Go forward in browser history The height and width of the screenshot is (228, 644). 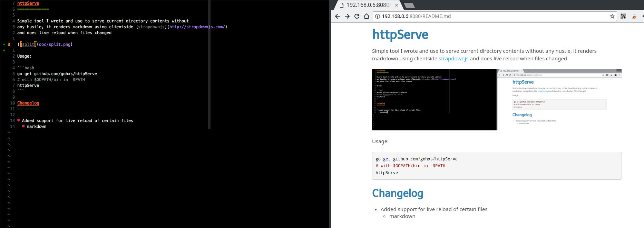[347, 16]
